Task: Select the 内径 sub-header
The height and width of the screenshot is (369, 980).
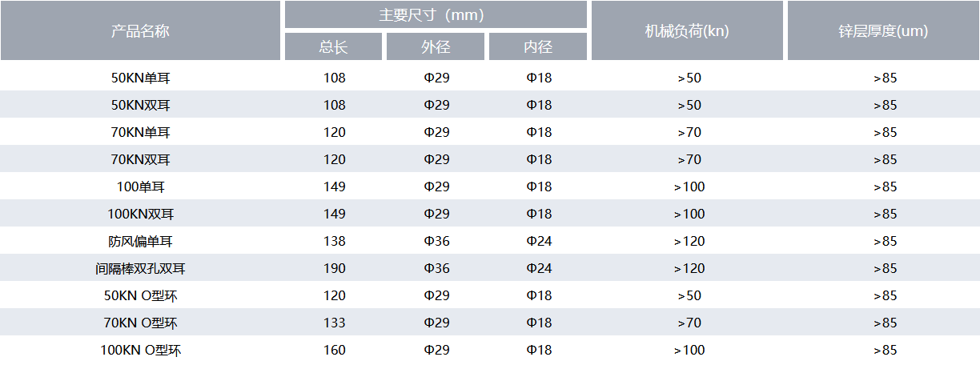Action: pyautogui.click(x=538, y=46)
